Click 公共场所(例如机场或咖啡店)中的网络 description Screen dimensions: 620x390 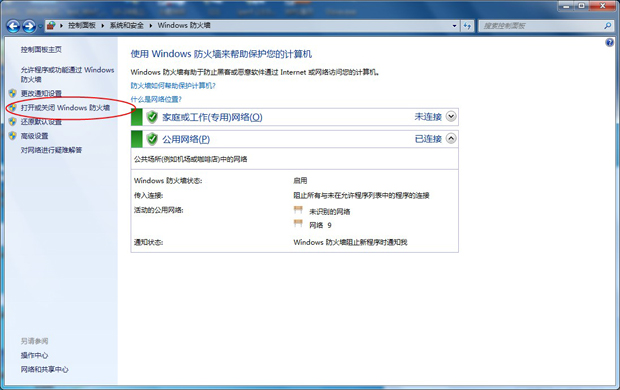point(191,159)
